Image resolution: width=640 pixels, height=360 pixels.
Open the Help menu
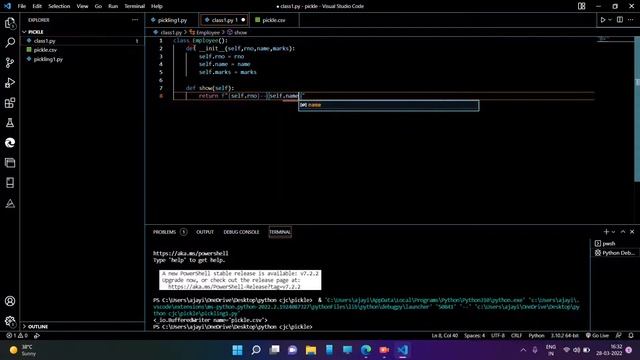click(x=157, y=6)
